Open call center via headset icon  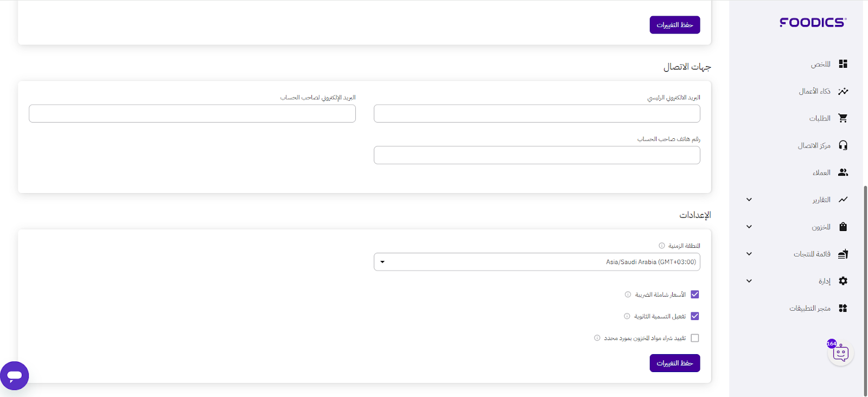(843, 145)
